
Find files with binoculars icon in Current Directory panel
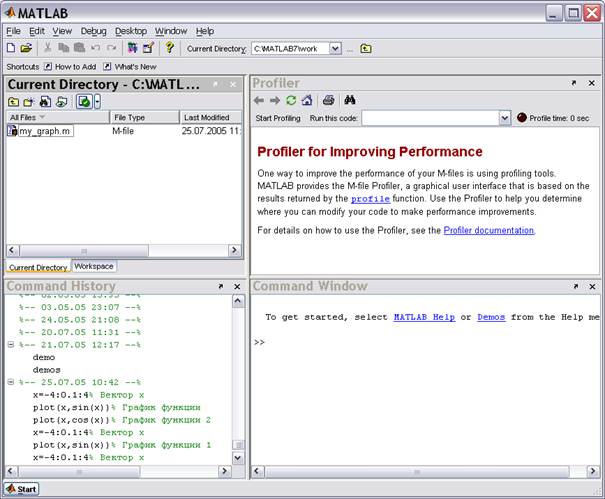(45, 102)
